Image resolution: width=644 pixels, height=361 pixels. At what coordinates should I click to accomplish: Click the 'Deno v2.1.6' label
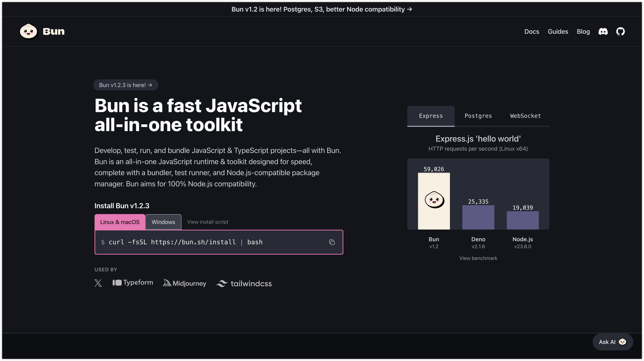pyautogui.click(x=478, y=243)
